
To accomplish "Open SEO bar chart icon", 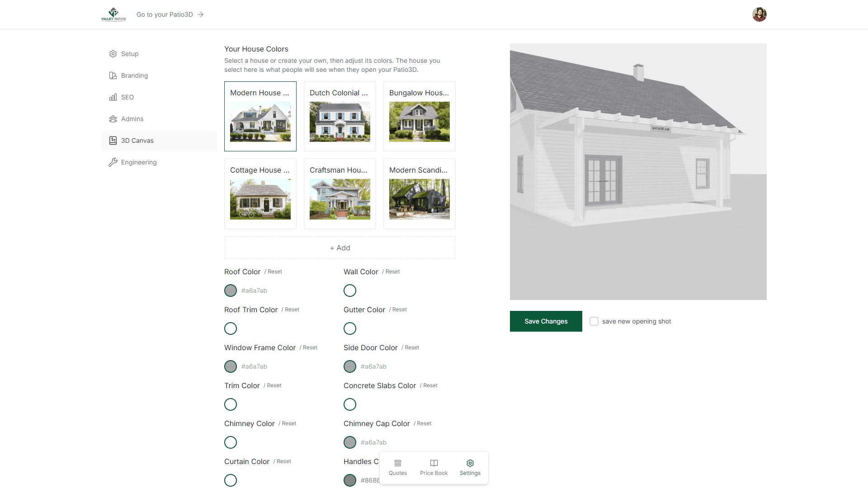I will point(113,97).
